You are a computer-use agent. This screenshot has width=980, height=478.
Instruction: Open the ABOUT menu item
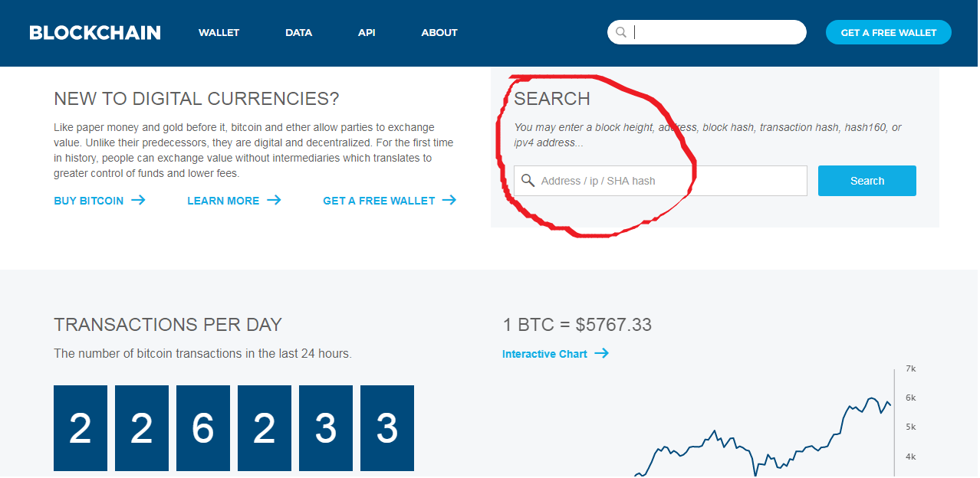[x=439, y=33]
